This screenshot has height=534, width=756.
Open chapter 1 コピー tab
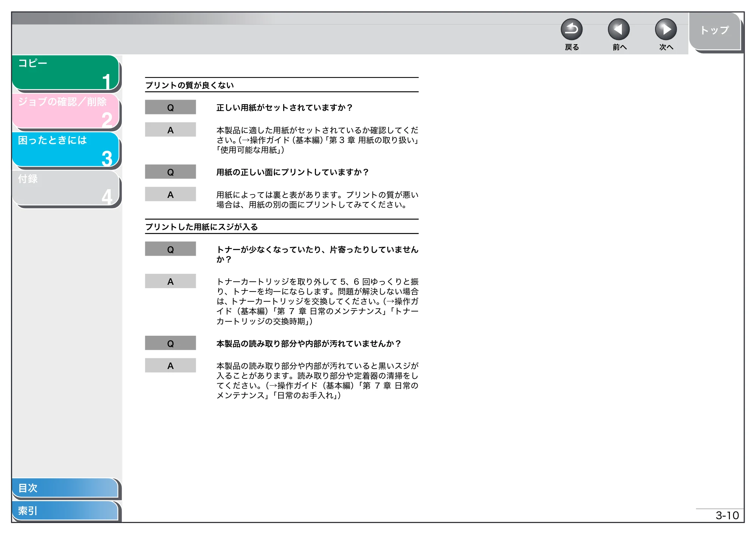click(66, 73)
